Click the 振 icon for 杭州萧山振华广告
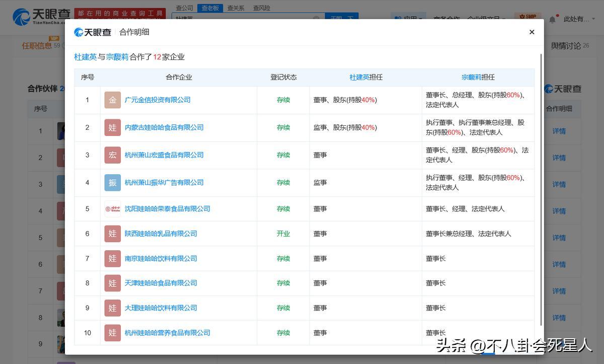The image size is (604, 364). [113, 182]
